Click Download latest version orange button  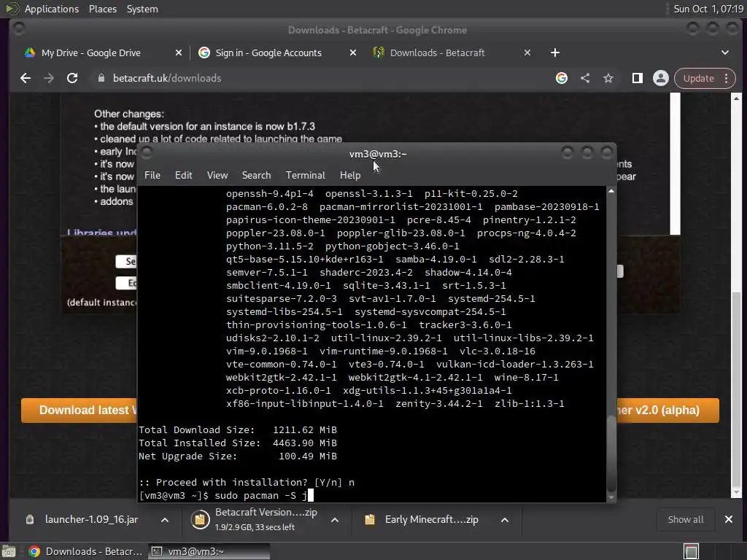point(79,411)
